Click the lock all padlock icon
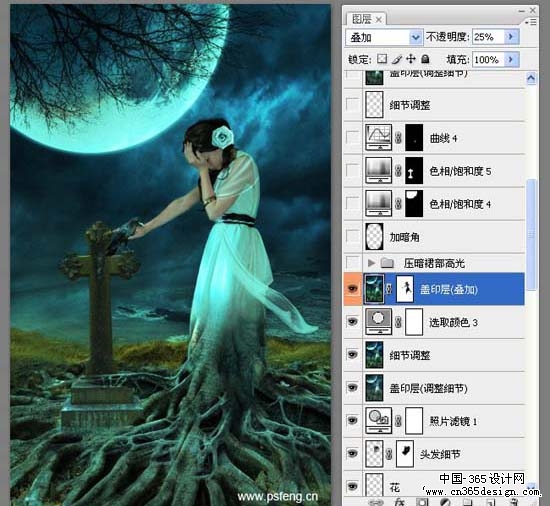 [x=425, y=59]
